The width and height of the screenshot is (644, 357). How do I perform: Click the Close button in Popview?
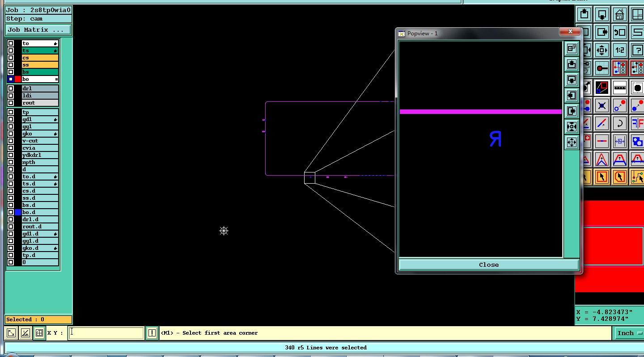tap(489, 265)
